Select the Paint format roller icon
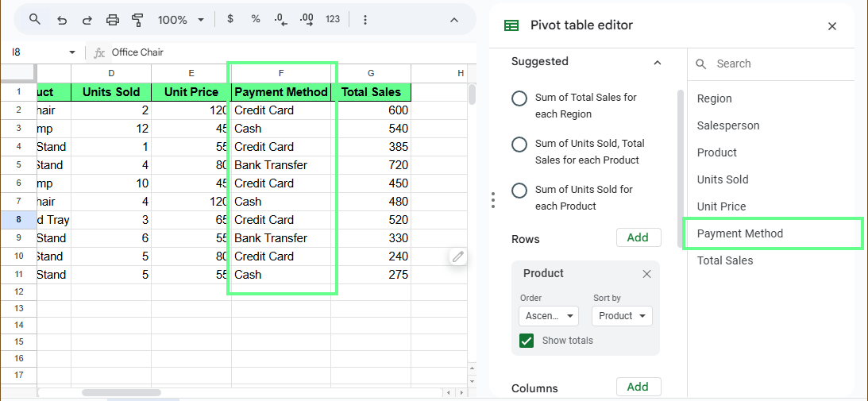The image size is (868, 401). click(138, 19)
